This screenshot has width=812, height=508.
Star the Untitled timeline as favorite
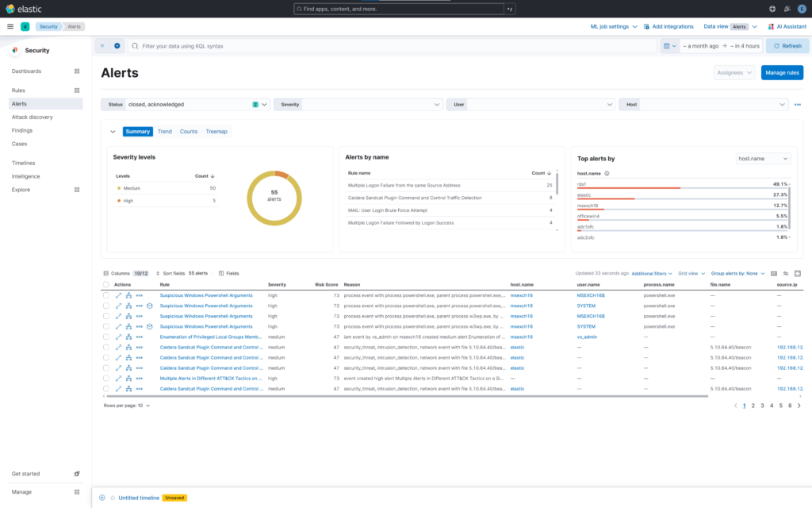(x=113, y=498)
